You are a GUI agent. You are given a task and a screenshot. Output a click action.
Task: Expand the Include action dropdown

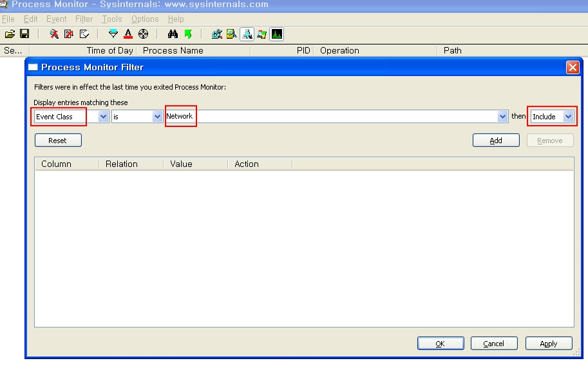pyautogui.click(x=569, y=116)
